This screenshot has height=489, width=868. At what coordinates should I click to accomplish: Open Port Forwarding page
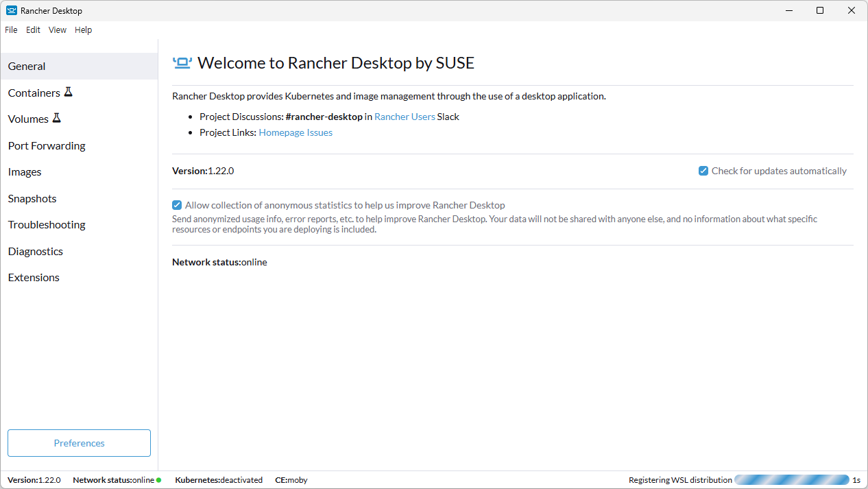pos(79,145)
